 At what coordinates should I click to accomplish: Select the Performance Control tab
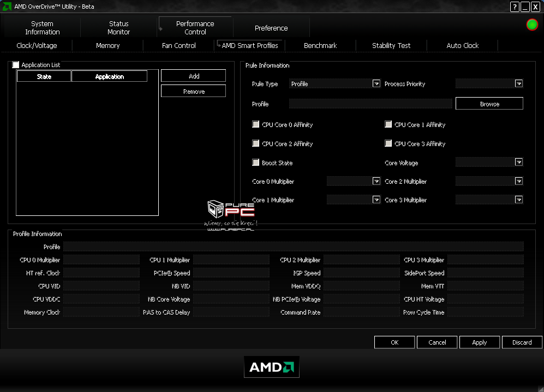pyautogui.click(x=195, y=28)
